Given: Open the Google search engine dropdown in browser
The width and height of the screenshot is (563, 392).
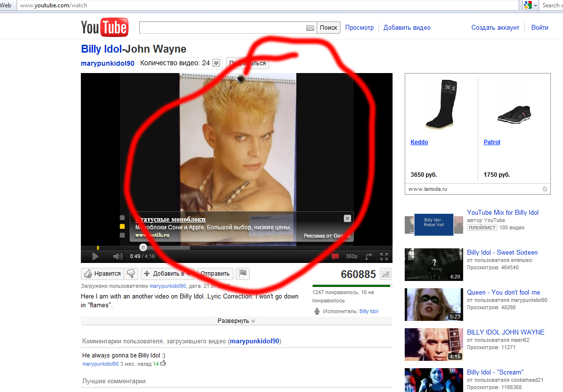Looking at the screenshot, I should click(x=530, y=5).
